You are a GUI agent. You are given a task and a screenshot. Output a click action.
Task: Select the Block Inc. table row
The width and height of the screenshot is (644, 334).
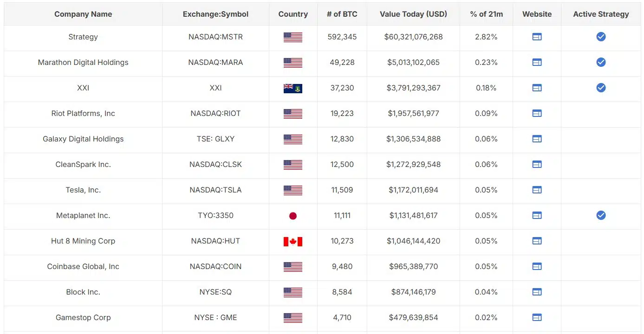[x=322, y=292]
